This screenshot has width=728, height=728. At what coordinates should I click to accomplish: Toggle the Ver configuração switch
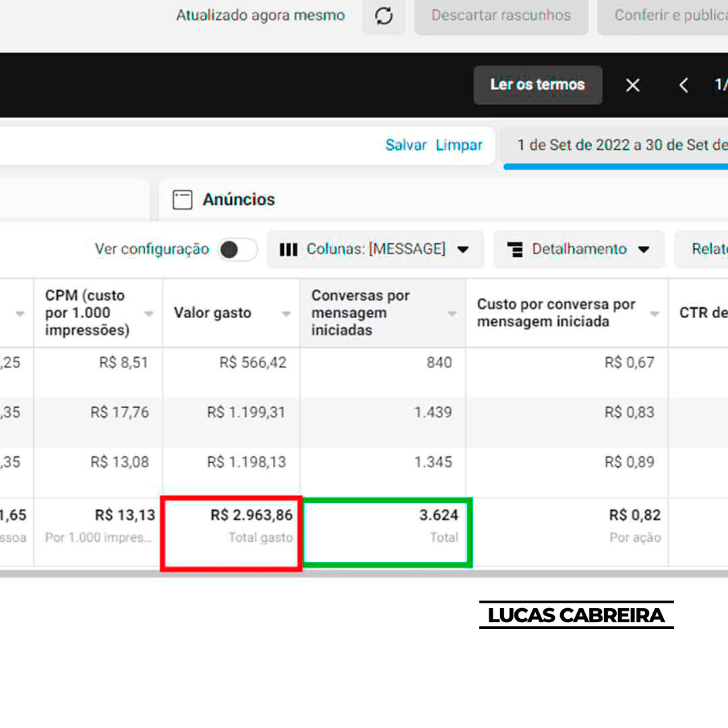pyautogui.click(x=237, y=249)
